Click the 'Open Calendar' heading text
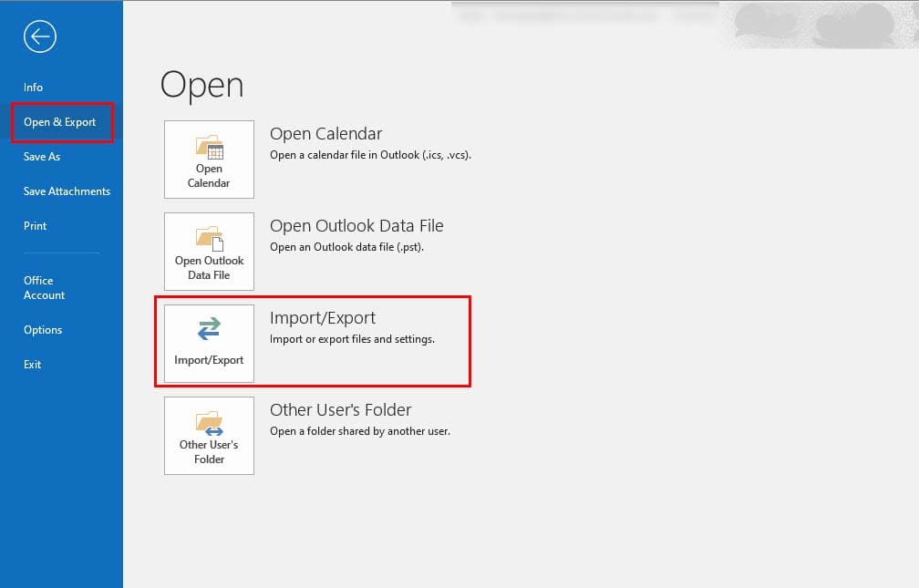The height and width of the screenshot is (588, 919). (x=325, y=134)
